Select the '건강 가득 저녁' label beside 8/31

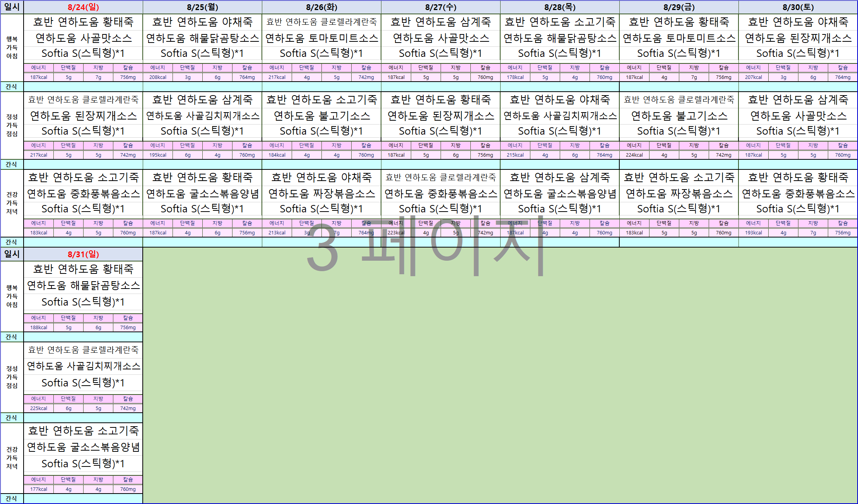[12, 458]
